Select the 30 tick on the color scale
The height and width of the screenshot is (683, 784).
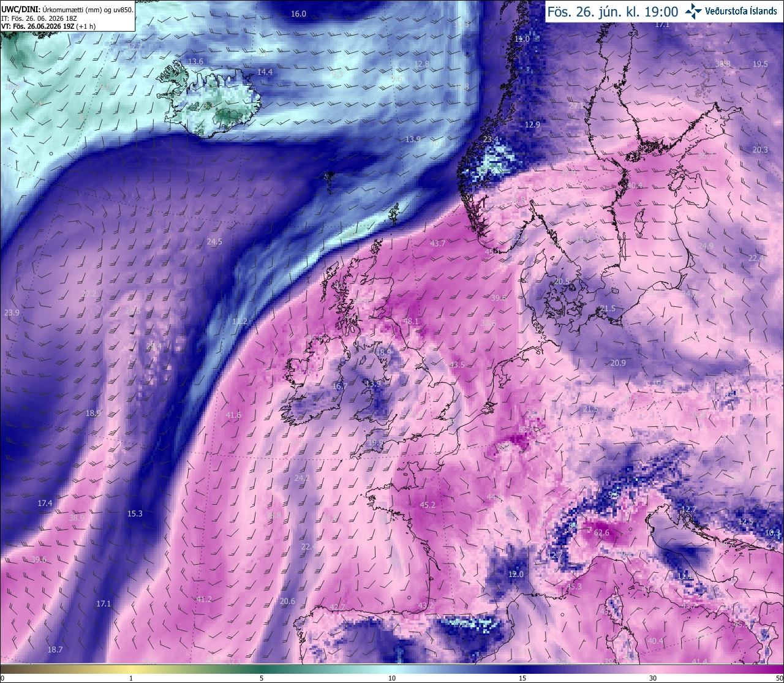pyautogui.click(x=653, y=678)
